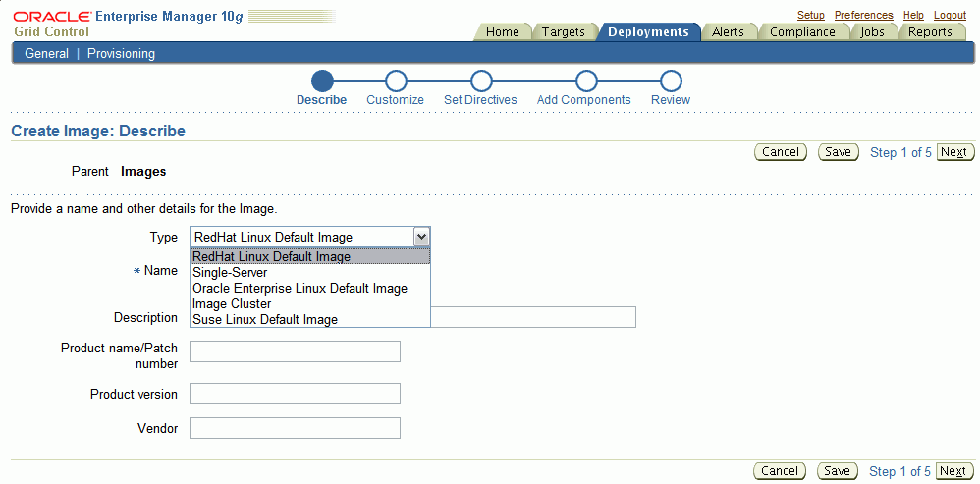Choose Suse Linux Default Image option
This screenshot has height=484, width=980.
coord(310,320)
